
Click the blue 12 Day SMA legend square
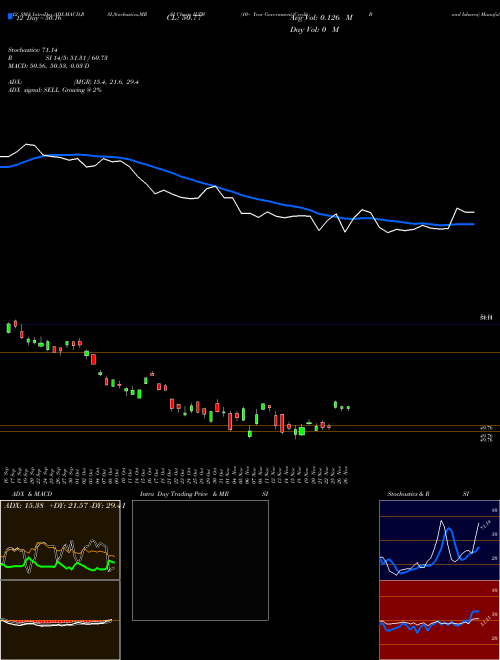pos(10,16)
